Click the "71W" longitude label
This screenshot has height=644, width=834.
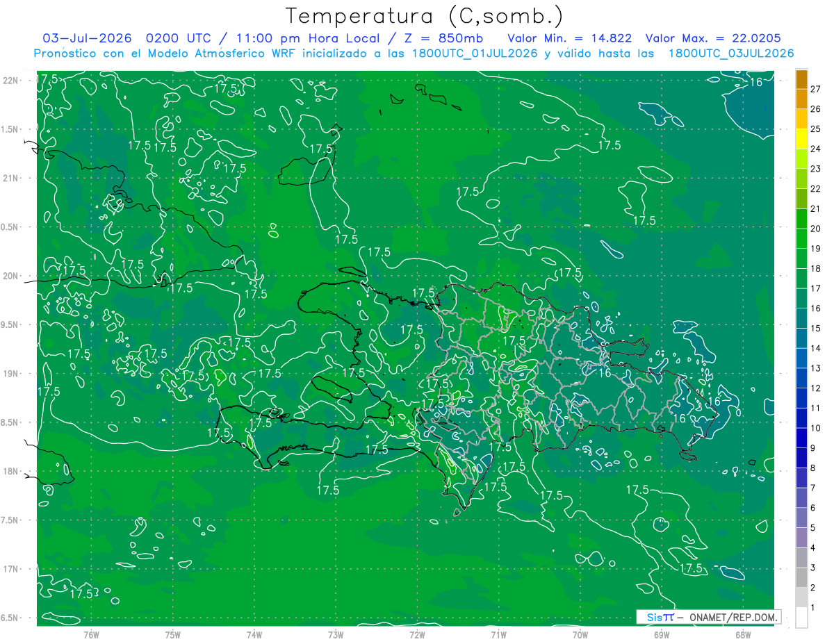pyautogui.click(x=498, y=634)
